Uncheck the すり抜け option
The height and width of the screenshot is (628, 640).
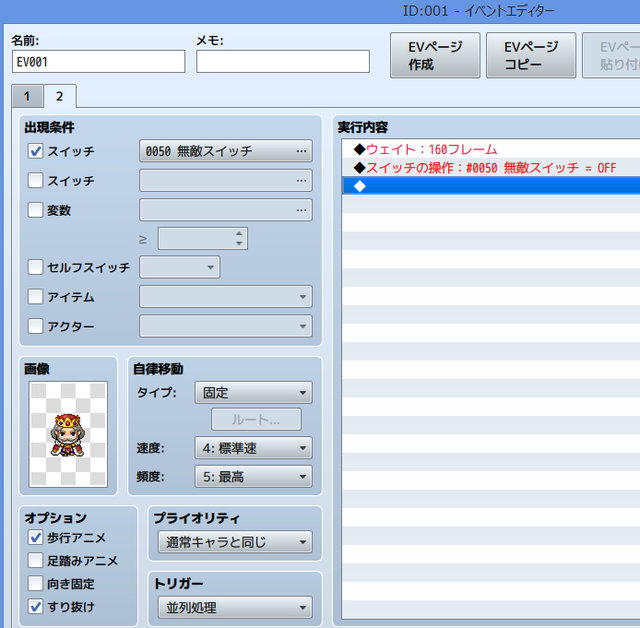(x=35, y=607)
